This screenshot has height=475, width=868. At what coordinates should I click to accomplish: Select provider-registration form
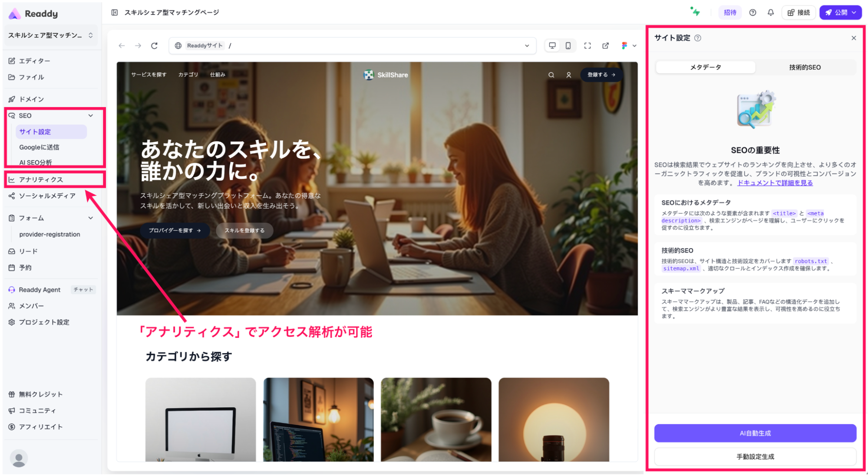(x=50, y=234)
